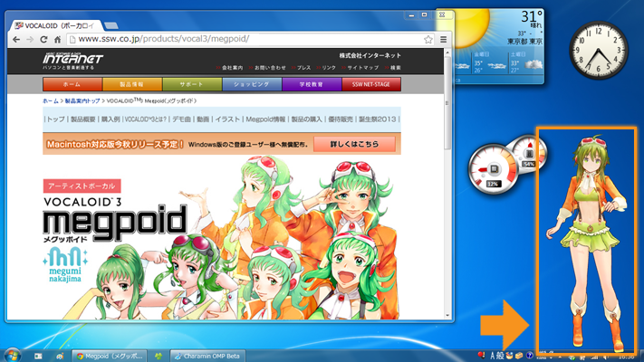Click the page vertical scrollbar thumb
Image resolution: width=644 pixels, height=362 pixels.
pos(447,102)
